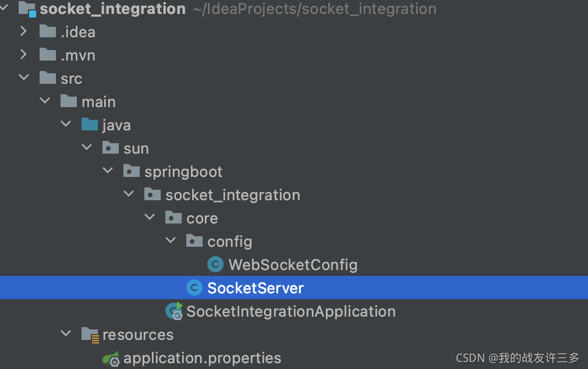Click the SocketServer class icon

(x=194, y=288)
